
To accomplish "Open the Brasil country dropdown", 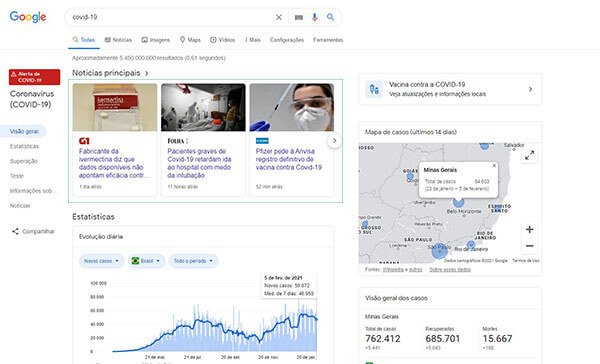I will pos(146,261).
